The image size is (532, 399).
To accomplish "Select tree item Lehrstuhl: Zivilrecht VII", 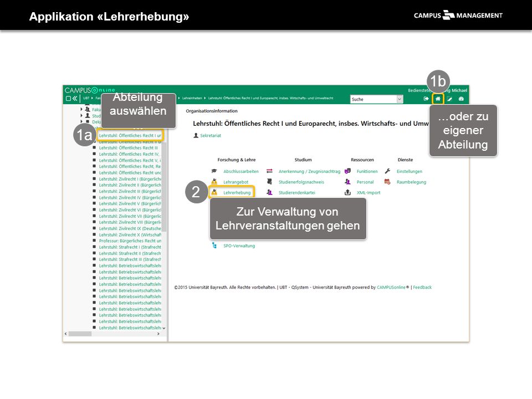I will coord(130,216).
